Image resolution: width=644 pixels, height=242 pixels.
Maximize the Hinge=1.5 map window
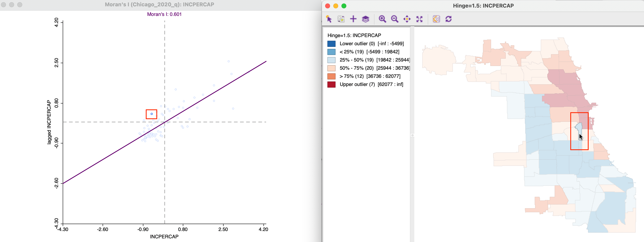pos(344,6)
